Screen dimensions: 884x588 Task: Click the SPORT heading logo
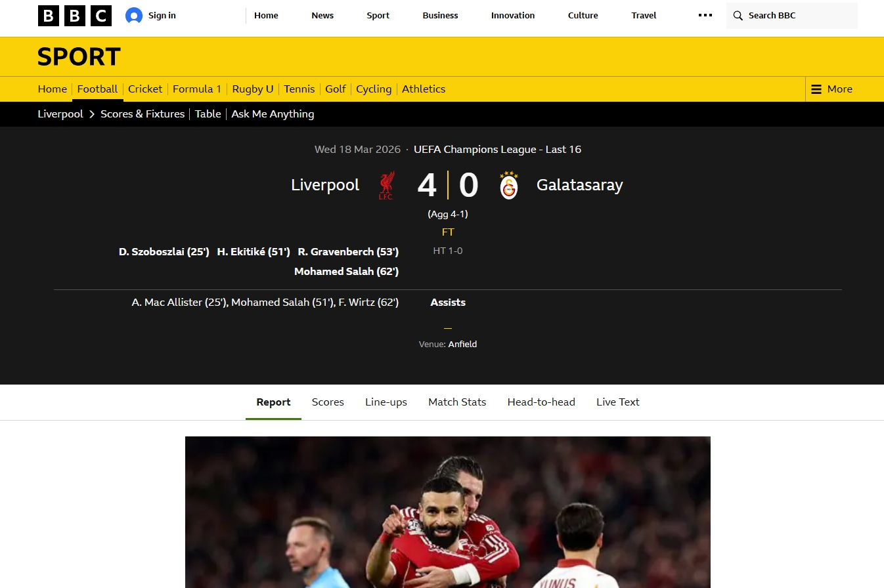79,57
